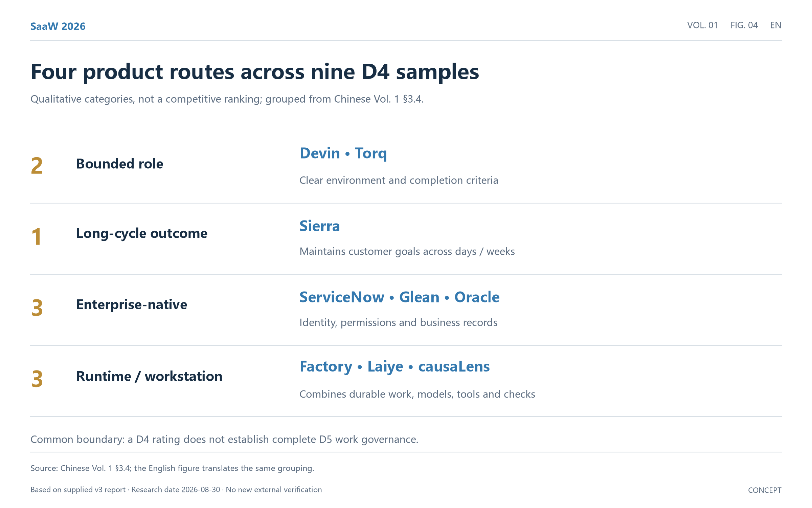The width and height of the screenshot is (812, 508).
Task: Click the 'Based on supplied v3 report' footer
Action: pos(176,490)
